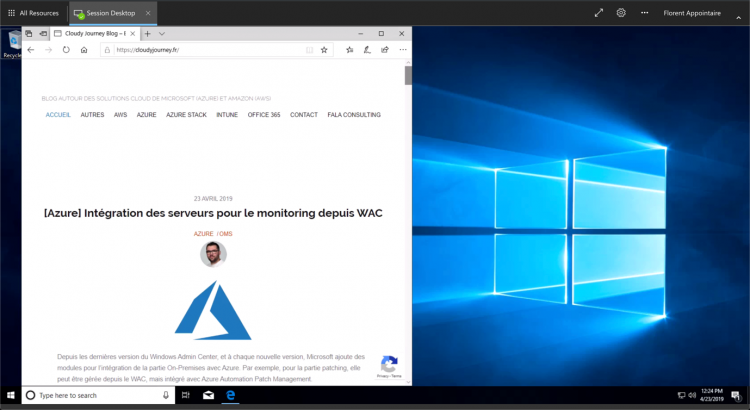Viewport: 750px width, 410px height.
Task: Open Task View on the taskbar
Action: click(x=186, y=395)
